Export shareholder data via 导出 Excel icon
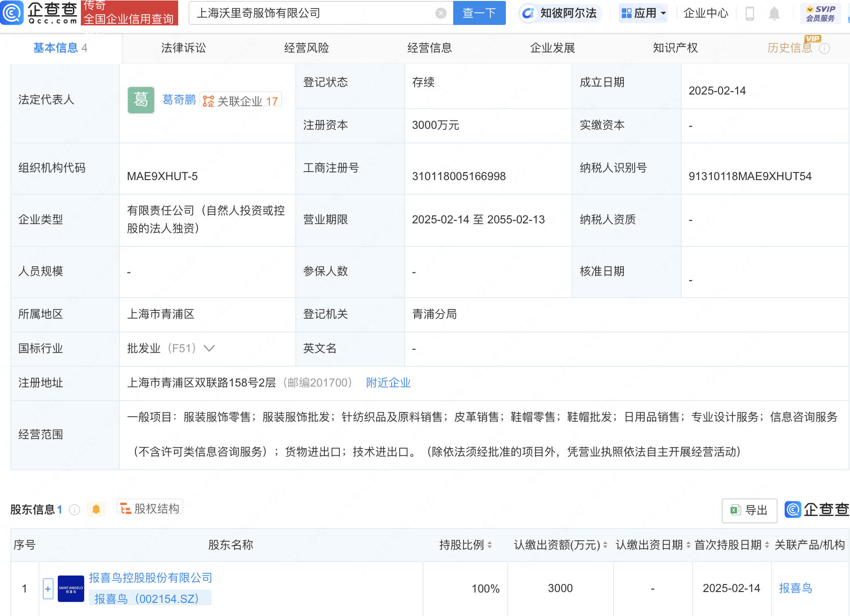 (749, 510)
